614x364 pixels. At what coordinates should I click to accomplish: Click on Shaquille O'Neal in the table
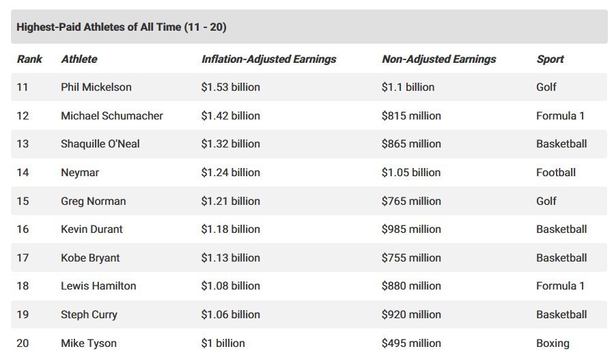tap(100, 144)
